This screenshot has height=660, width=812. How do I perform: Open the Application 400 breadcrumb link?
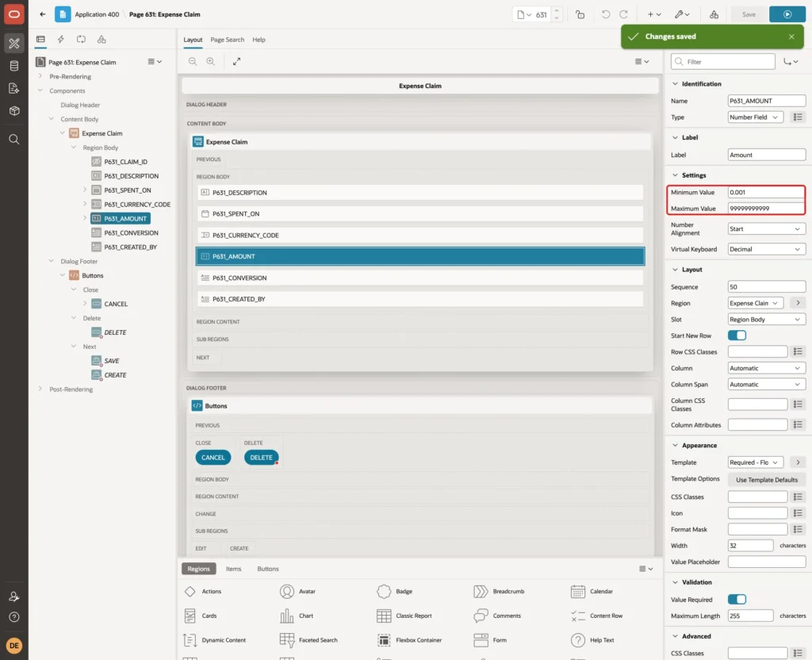tap(97, 14)
